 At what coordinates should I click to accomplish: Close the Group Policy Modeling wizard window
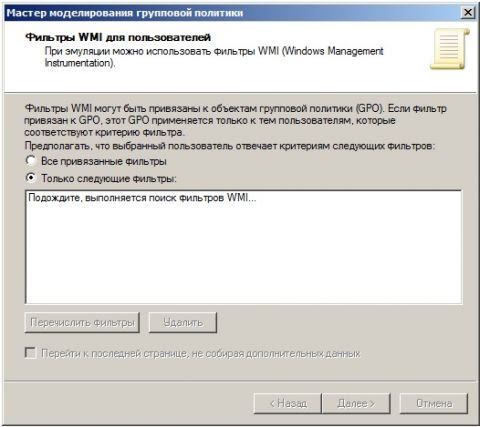pos(467,13)
